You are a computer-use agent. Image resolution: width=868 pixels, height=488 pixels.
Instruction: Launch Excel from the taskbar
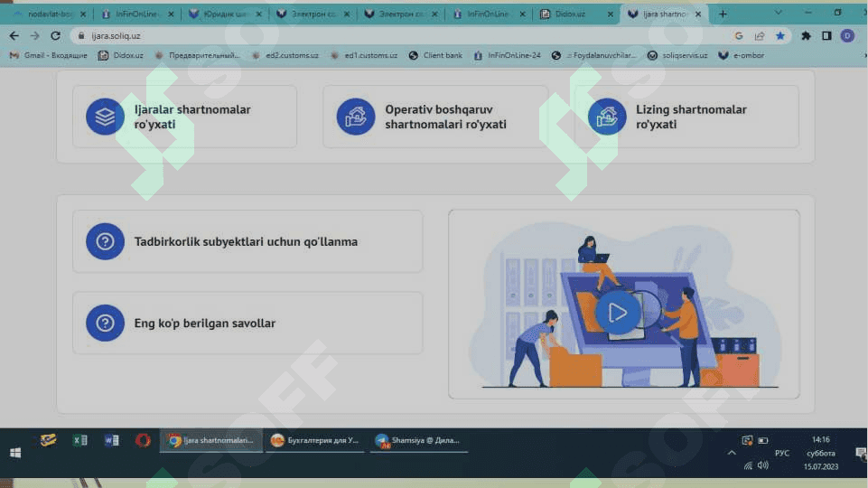[x=79, y=440]
